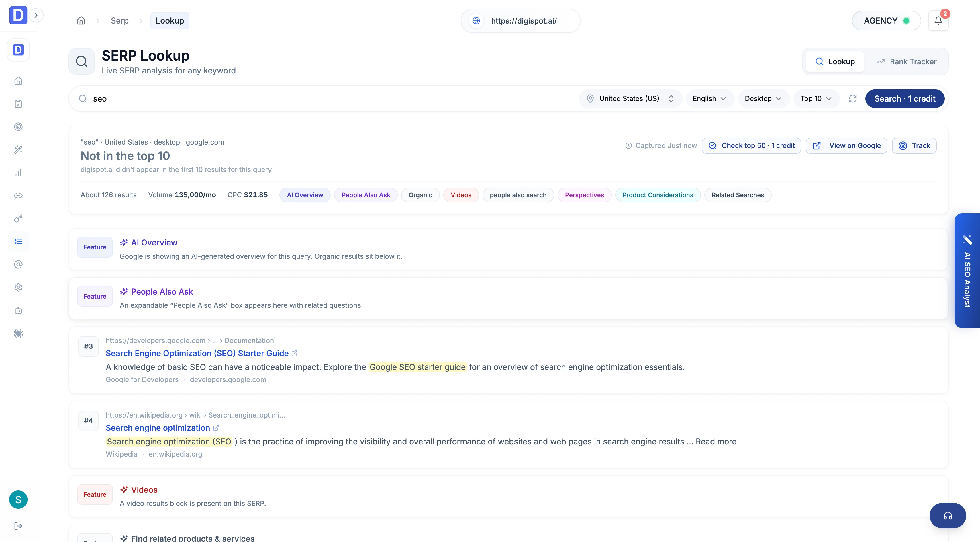Filter by Organic chip
This screenshot has height=542, width=980.
click(x=420, y=195)
